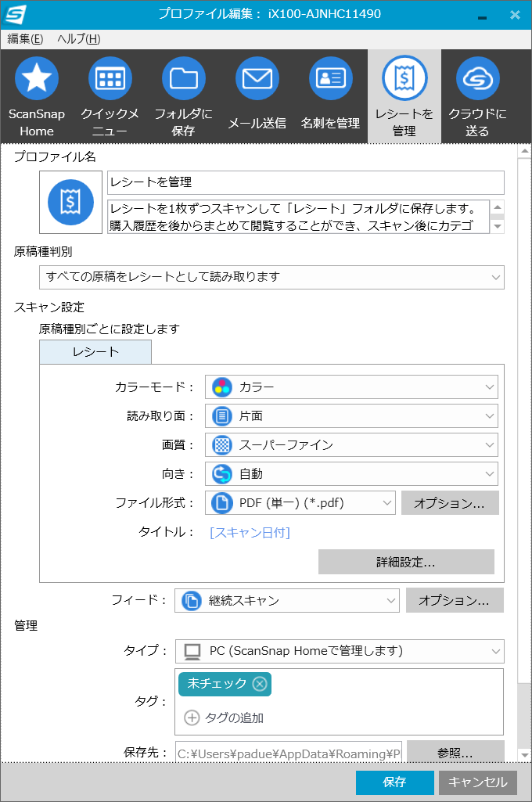Click the キャンセル button
Screen dimensions: 532x802
point(478,782)
